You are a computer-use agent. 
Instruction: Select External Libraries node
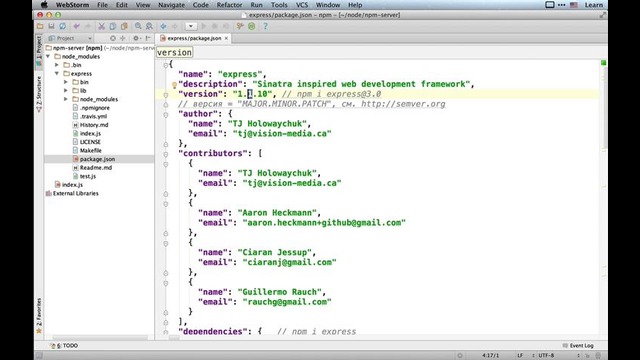72,193
